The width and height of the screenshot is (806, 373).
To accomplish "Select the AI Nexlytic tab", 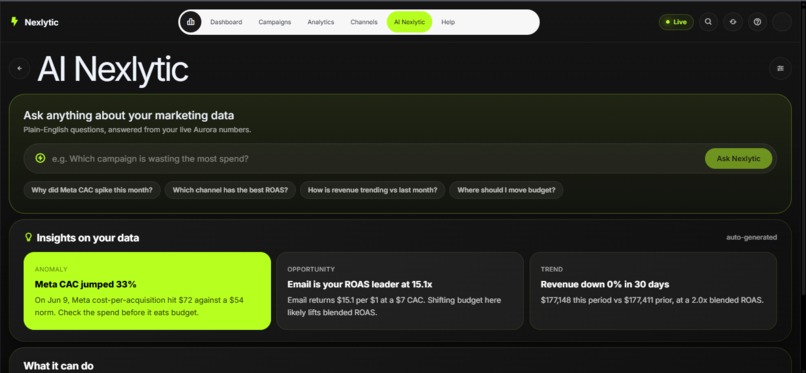I will point(410,22).
